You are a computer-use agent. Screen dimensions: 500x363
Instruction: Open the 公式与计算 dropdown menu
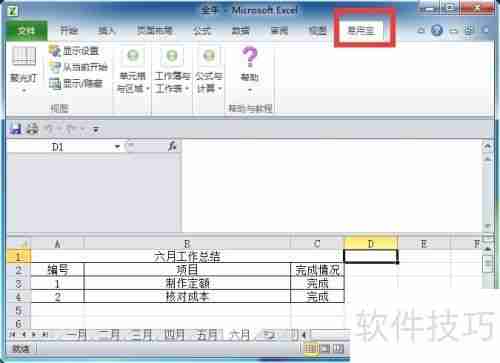(209, 70)
